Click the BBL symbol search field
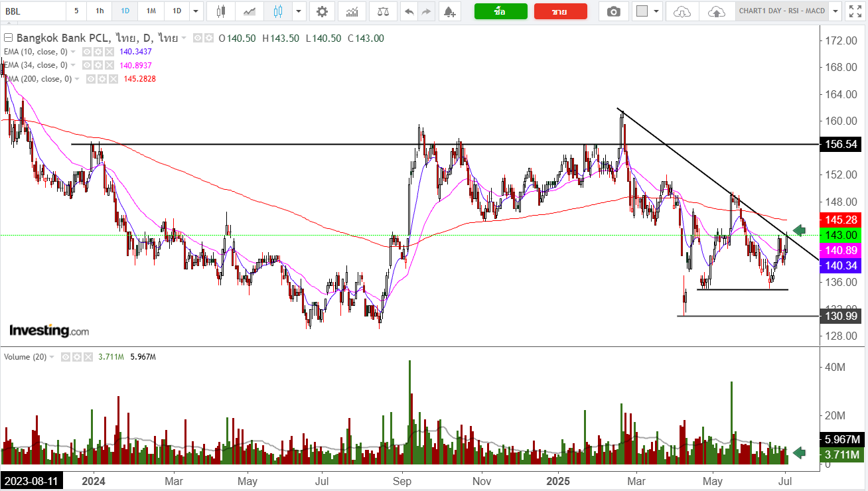The height and width of the screenshot is (491, 868). click(x=33, y=11)
